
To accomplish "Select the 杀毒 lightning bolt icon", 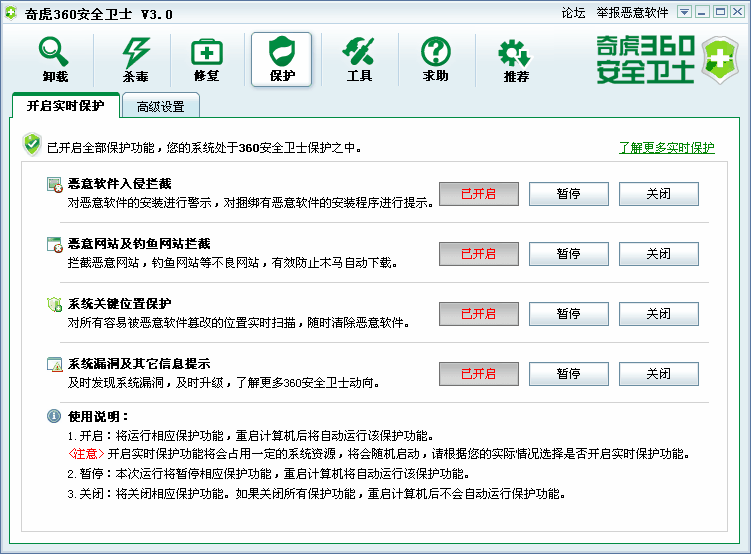I will pos(136,59).
